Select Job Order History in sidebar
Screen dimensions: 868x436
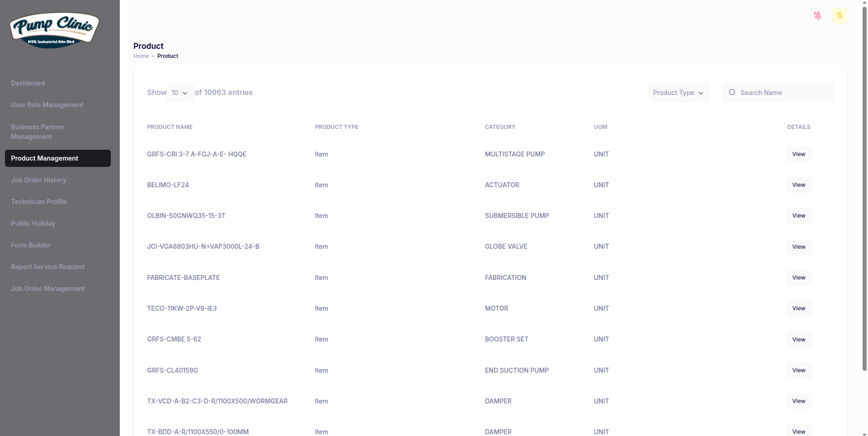(38, 180)
